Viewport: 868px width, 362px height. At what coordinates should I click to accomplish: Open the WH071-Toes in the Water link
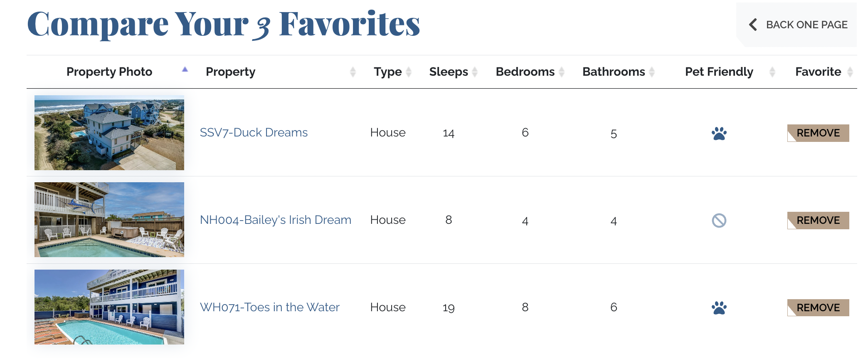click(269, 307)
